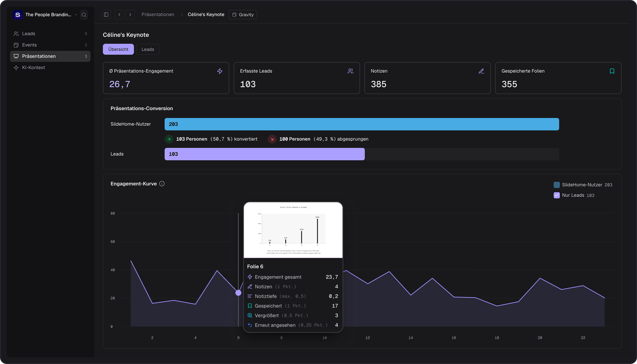Click the 26,7 engagement value
The width and height of the screenshot is (637, 364).
[x=120, y=84]
